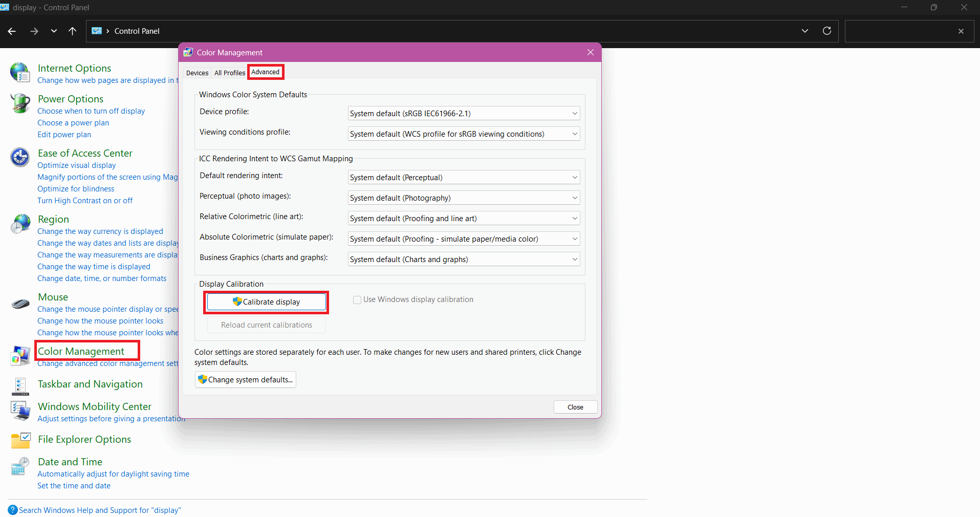
Task: Switch to the All Profiles tab
Action: [x=229, y=73]
